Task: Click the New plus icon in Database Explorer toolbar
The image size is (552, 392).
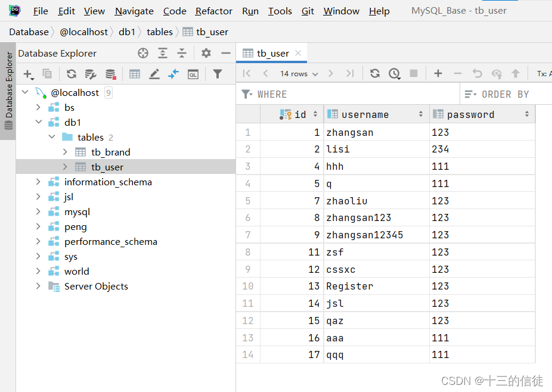Action: (x=28, y=74)
